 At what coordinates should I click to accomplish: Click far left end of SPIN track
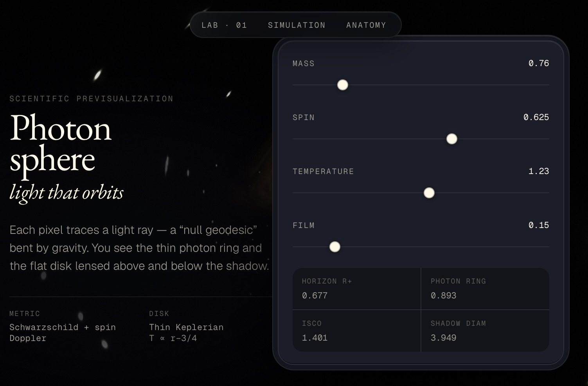click(294, 139)
